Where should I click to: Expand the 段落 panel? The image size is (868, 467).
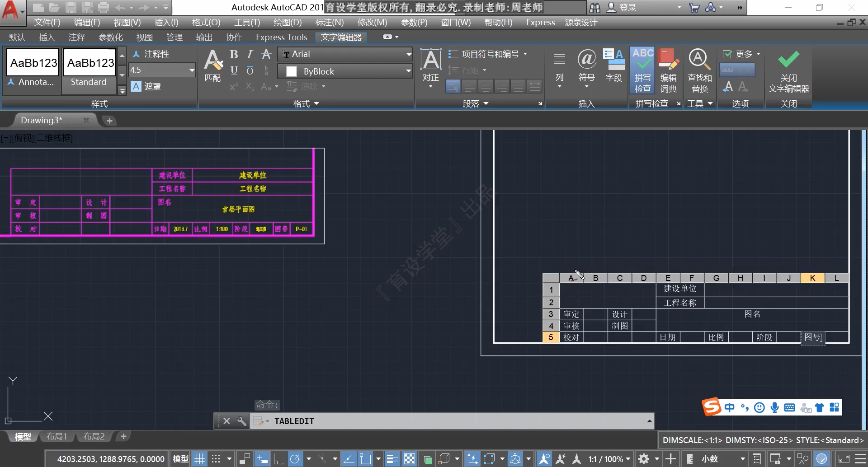476,103
